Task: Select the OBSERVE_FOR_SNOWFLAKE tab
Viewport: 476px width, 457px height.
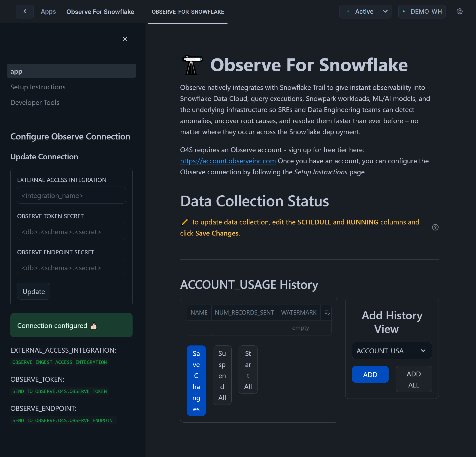Action: pyautogui.click(x=188, y=12)
